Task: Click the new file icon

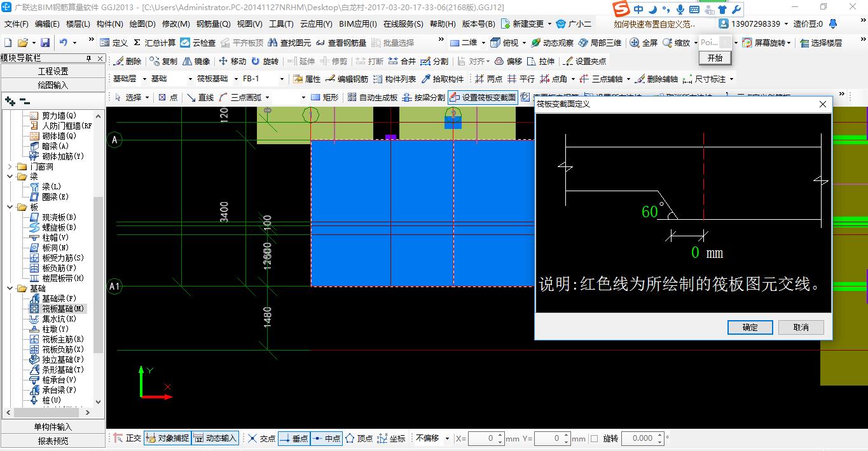Action: (x=8, y=43)
